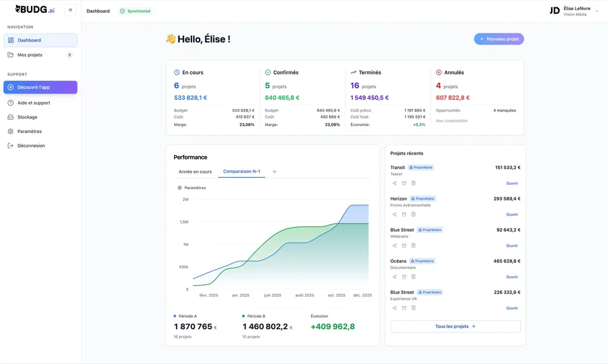Go to Mes projets in navigation
This screenshot has width=608, height=364.
click(x=30, y=55)
